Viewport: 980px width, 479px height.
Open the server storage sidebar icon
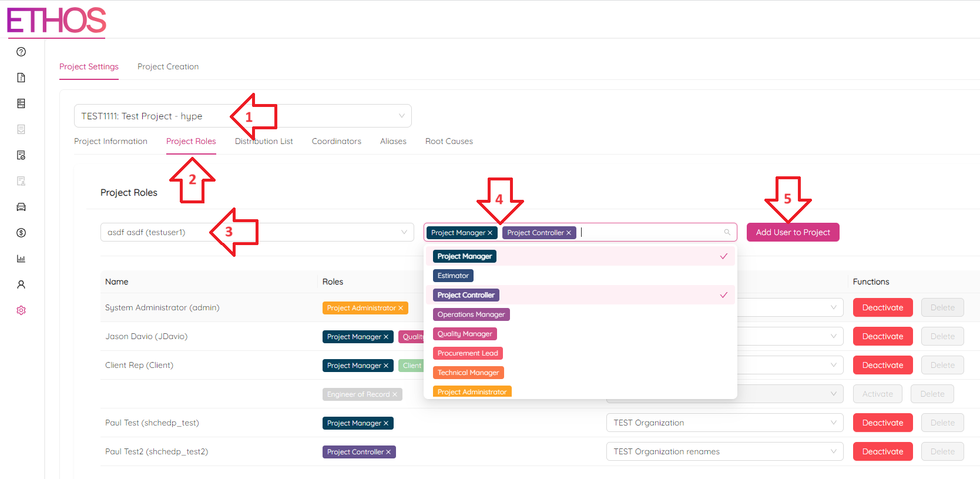pyautogui.click(x=21, y=103)
